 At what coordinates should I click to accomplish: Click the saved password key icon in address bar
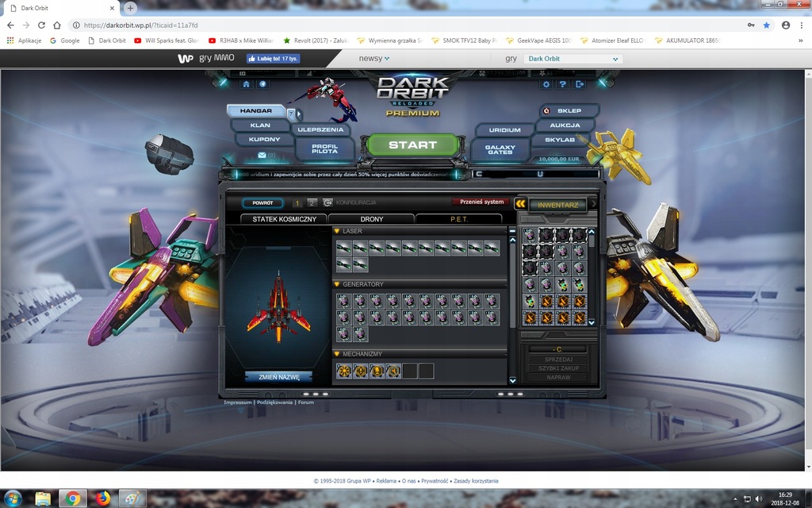(x=751, y=25)
